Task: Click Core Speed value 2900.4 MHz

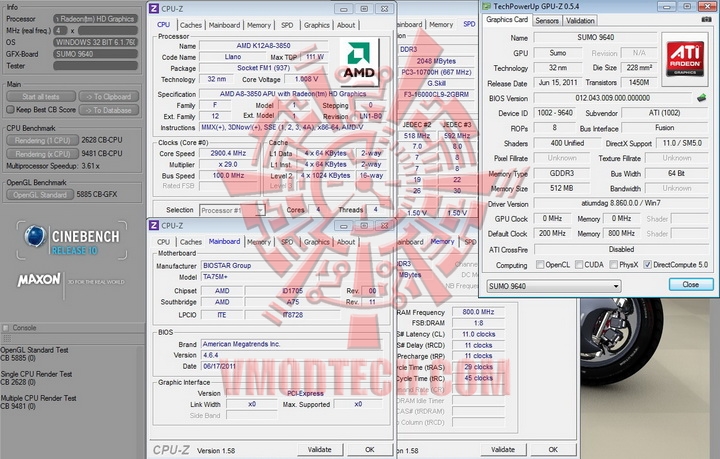Action: [228, 153]
